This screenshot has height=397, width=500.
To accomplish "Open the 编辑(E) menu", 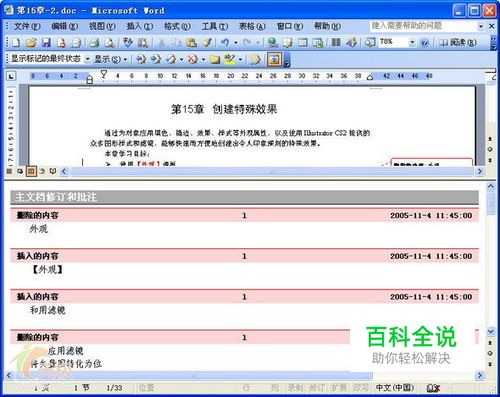I will [x=65, y=26].
